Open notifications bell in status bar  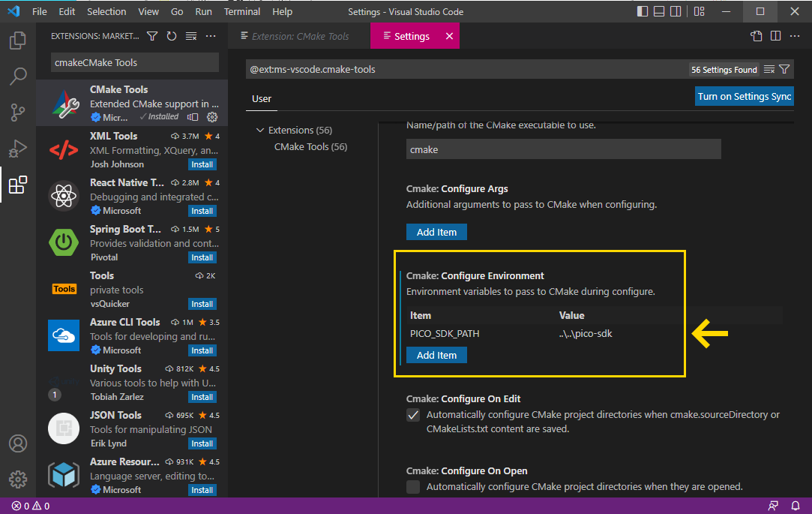pyautogui.click(x=796, y=506)
